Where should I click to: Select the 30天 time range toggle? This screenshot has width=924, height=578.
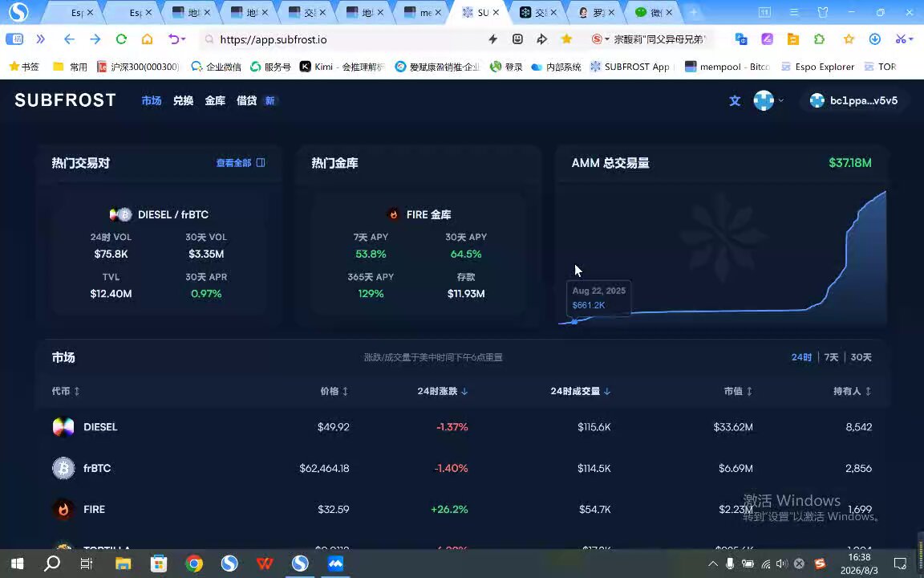[x=861, y=357]
